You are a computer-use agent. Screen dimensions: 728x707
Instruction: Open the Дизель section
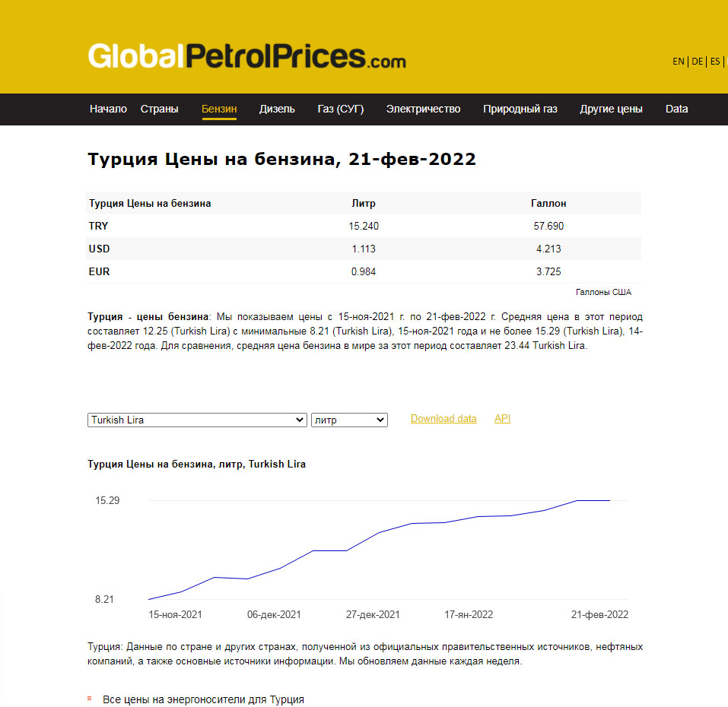pyautogui.click(x=277, y=109)
